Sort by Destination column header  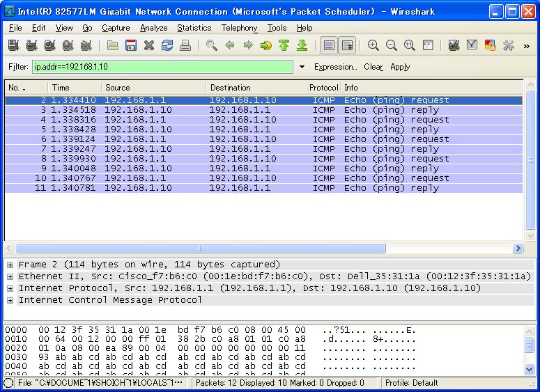257,88
